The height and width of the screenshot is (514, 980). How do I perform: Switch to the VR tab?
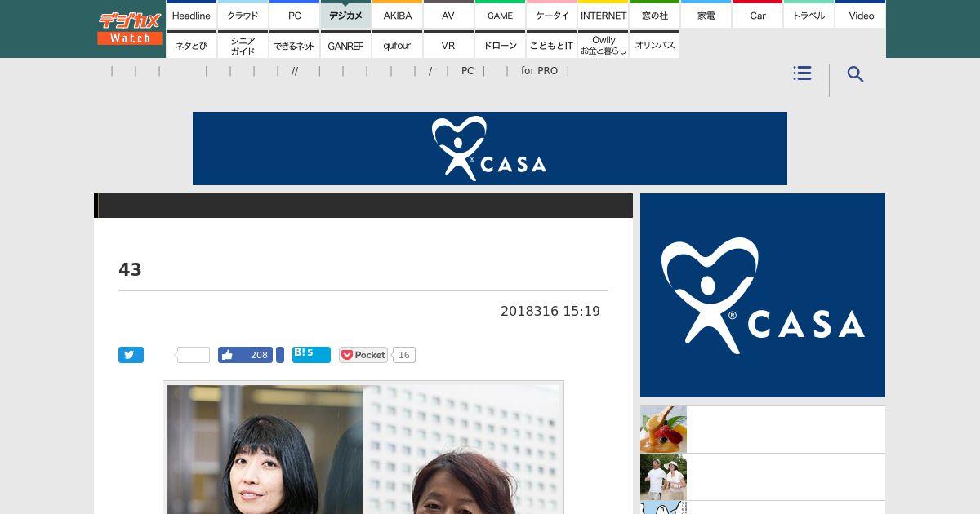[x=448, y=45]
